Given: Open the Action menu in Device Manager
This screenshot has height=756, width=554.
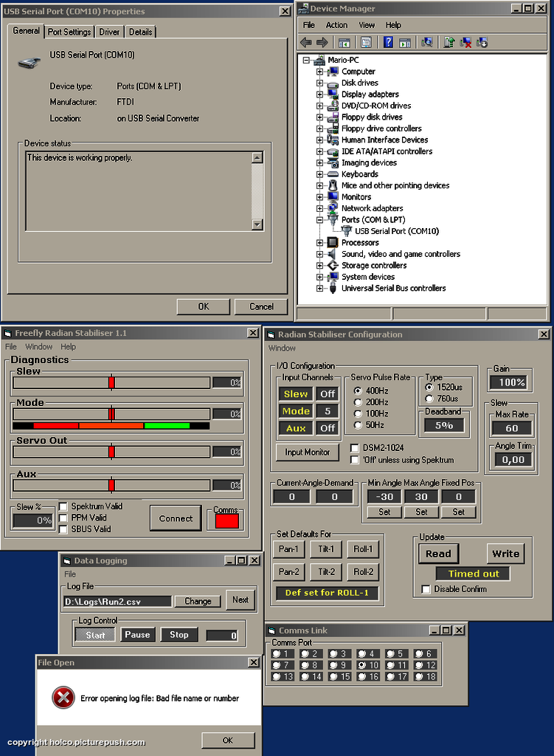Looking at the screenshot, I should 336,25.
